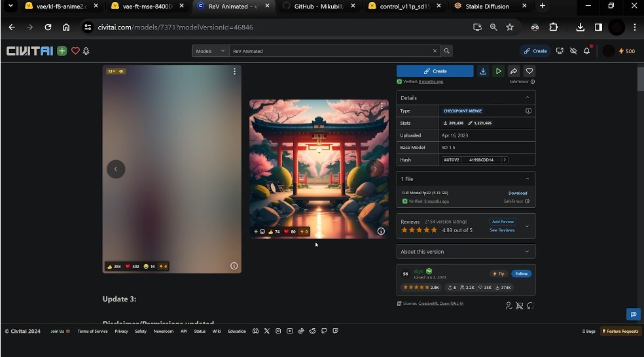Click laugh 14 reaction on blurred image
Viewport: 644px width, 357px height.
(x=149, y=266)
